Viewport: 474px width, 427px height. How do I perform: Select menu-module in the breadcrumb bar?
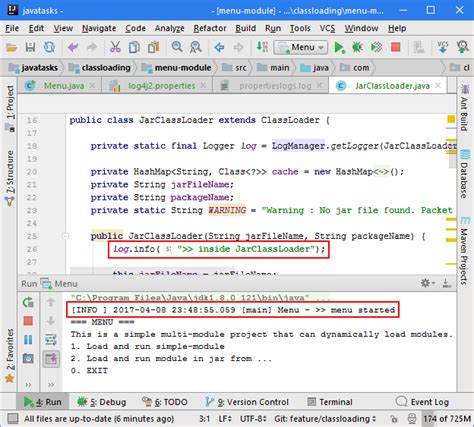[177, 68]
